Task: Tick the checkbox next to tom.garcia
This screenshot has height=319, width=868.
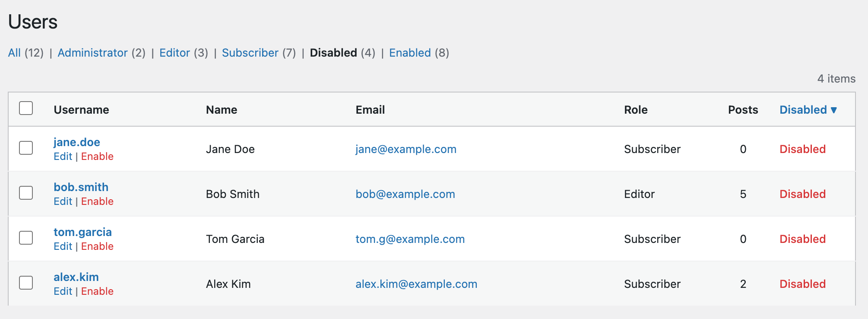Action: (x=26, y=238)
